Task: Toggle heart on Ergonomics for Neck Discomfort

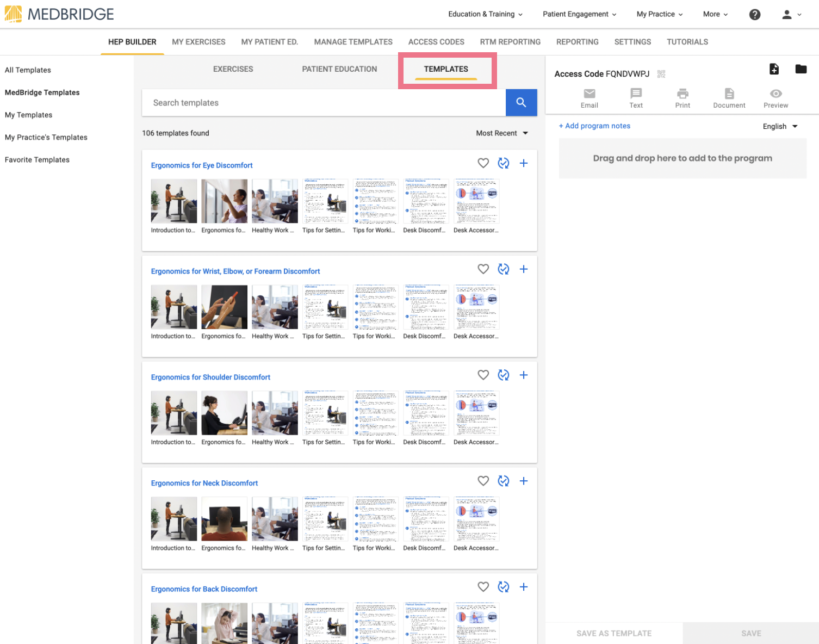Action: coord(483,481)
